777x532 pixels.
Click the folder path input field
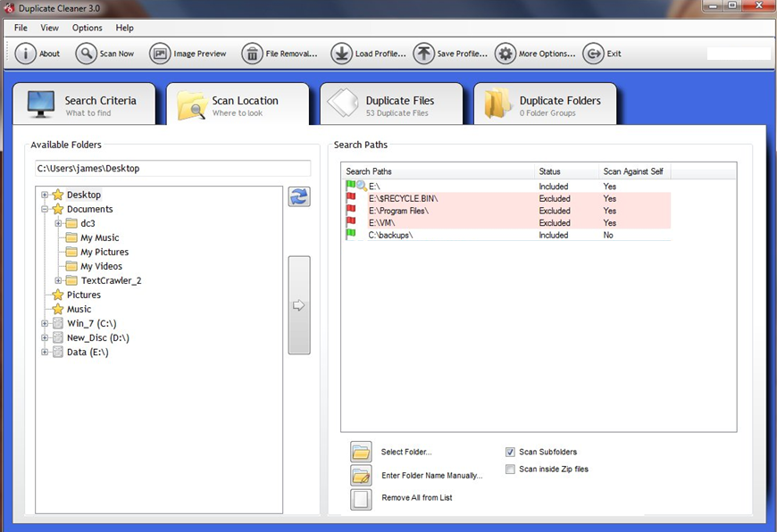(x=172, y=168)
